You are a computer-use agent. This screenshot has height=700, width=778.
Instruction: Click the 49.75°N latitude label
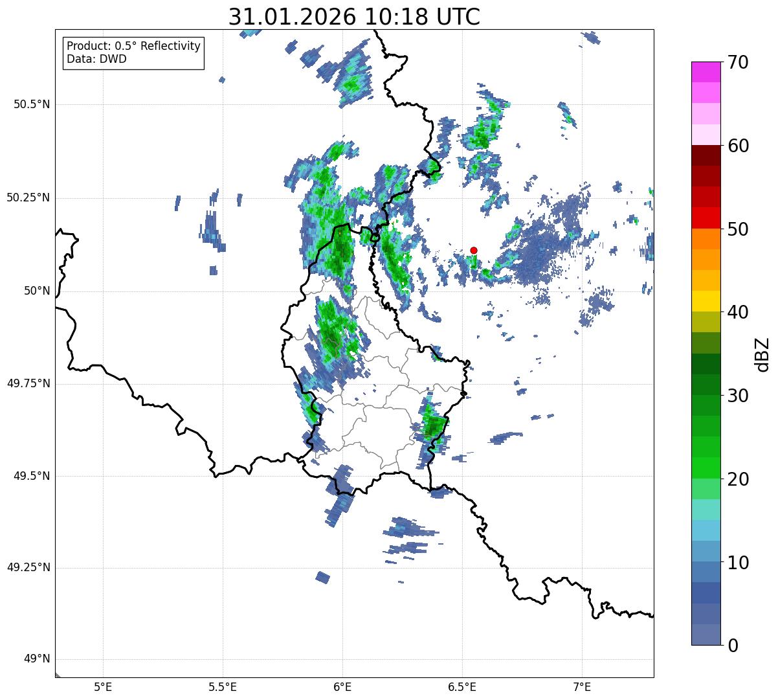28,383
